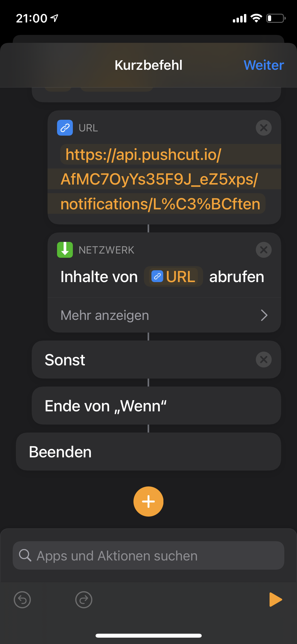
Task: Select the Beenden action block
Action: pyautogui.click(x=148, y=452)
